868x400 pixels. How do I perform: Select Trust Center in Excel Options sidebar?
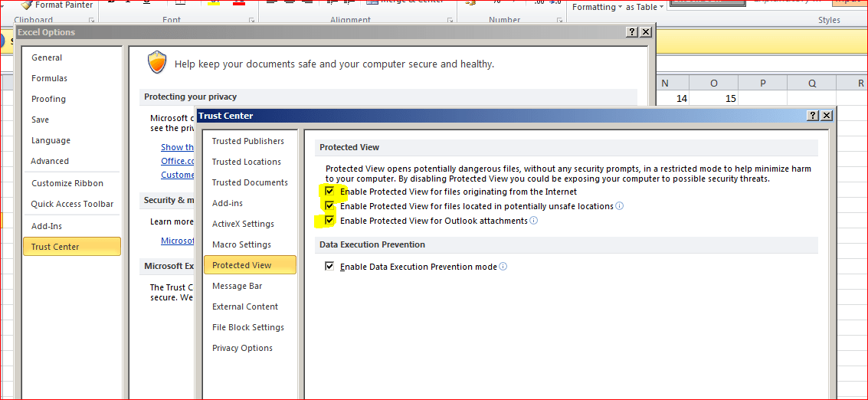pos(72,247)
